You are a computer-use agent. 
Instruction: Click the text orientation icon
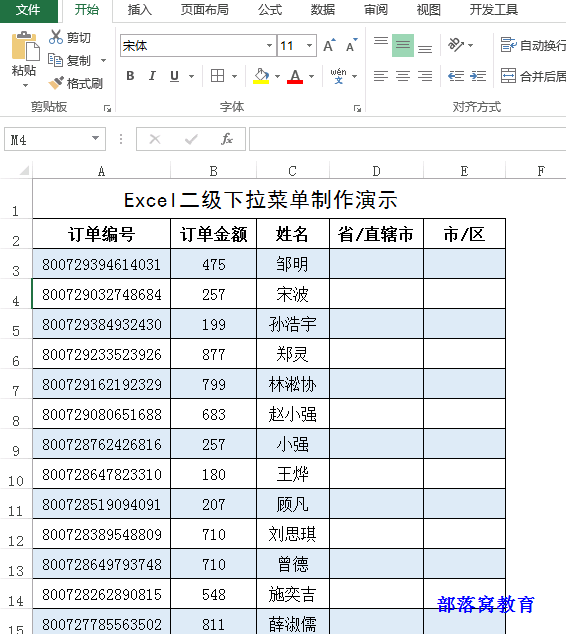coord(456,44)
